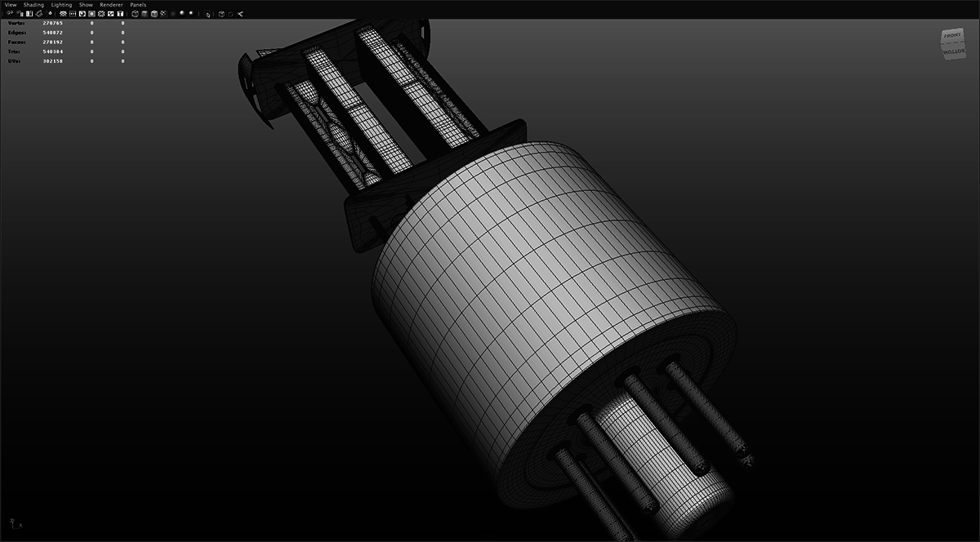
Task: Switch to wireframe display icon
Action: (x=135, y=13)
